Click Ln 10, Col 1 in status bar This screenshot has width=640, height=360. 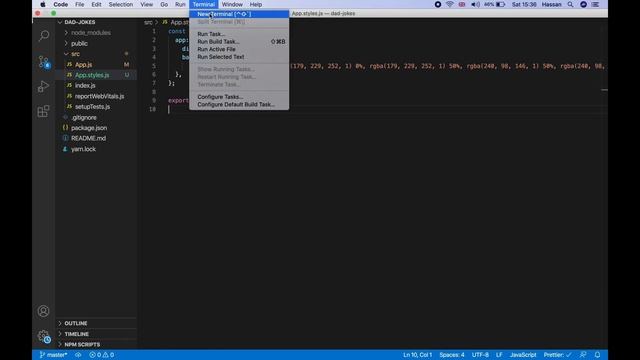[x=418, y=355]
